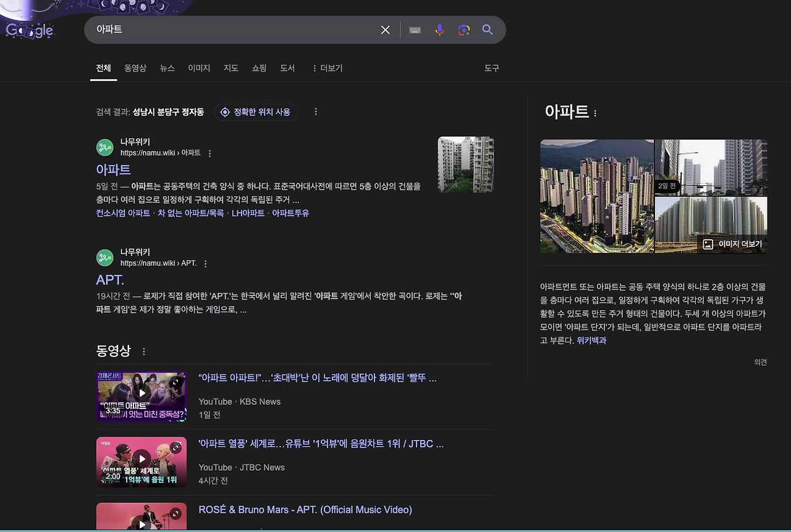This screenshot has height=532, width=791.
Task: Click the 성남시 분당구 정자동 location text
Action: point(168,112)
